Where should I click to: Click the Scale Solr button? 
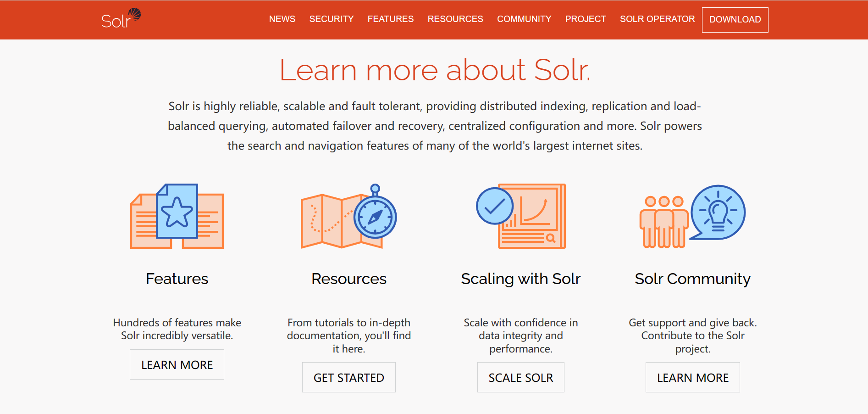coord(520,377)
